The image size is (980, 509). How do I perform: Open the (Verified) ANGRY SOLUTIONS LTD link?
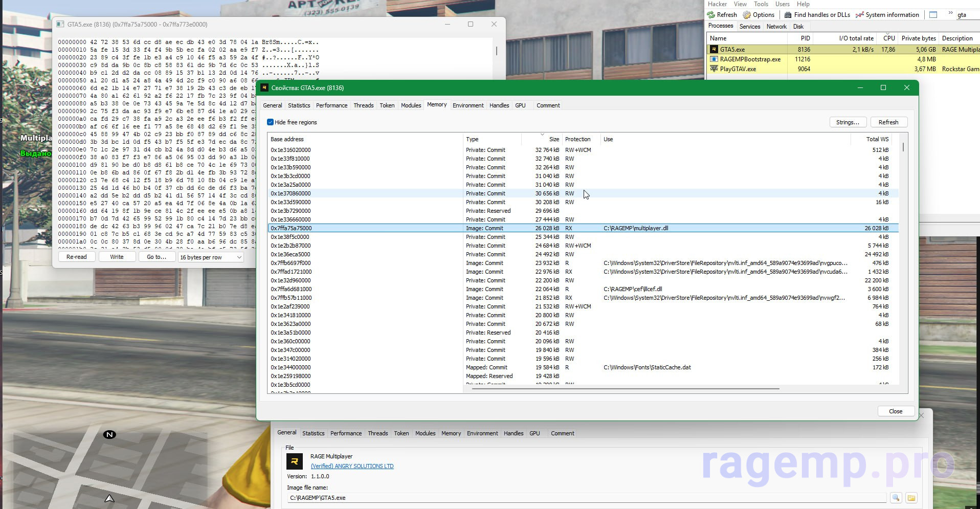[352, 466]
